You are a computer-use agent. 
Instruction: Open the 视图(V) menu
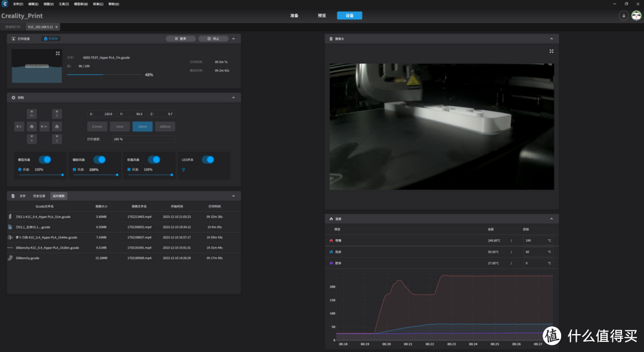(x=48, y=4)
